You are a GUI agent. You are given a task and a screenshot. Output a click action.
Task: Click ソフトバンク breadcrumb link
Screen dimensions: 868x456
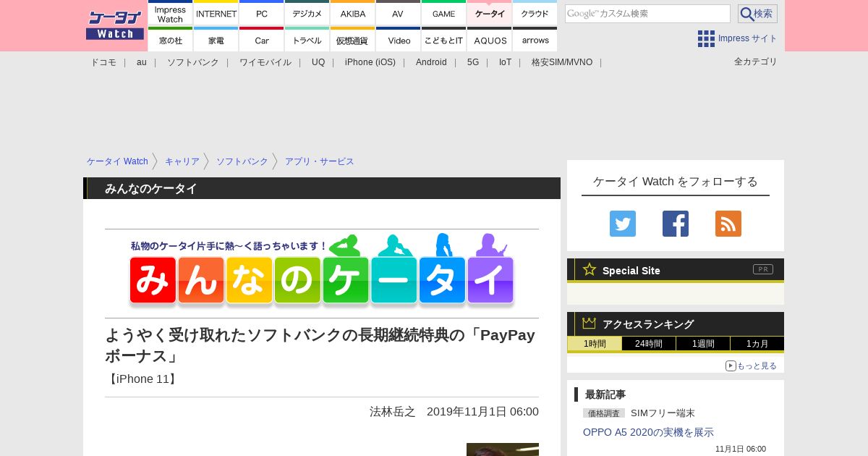242,161
